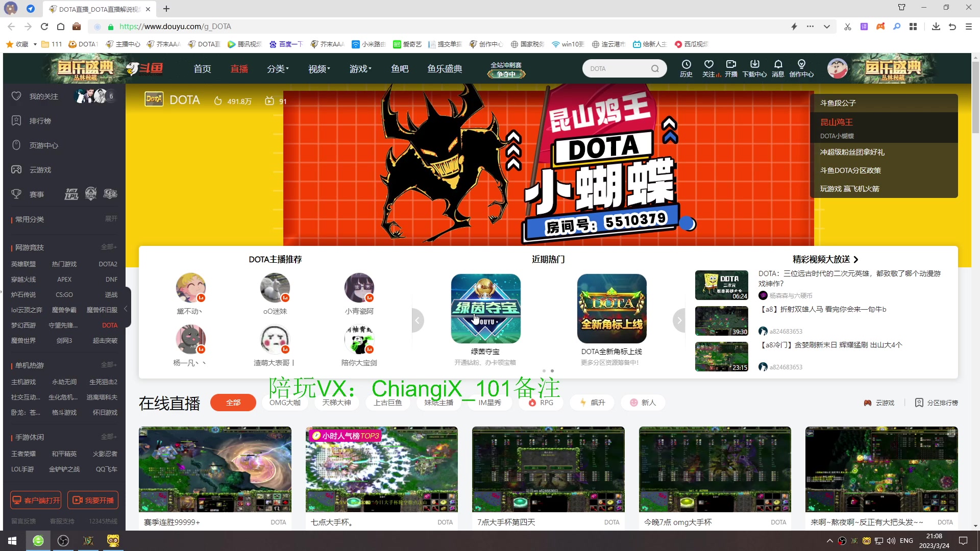
Task: Open 鱼吧 in top navigation
Action: click(x=400, y=68)
